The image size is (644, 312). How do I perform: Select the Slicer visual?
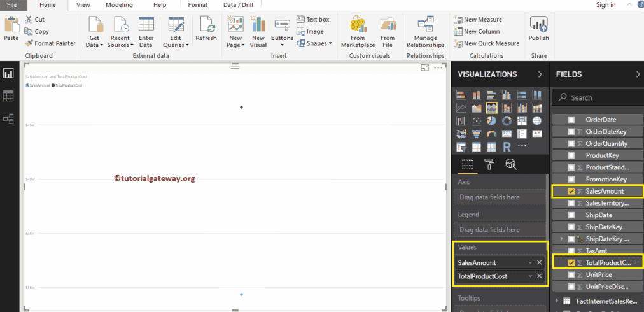click(x=461, y=146)
